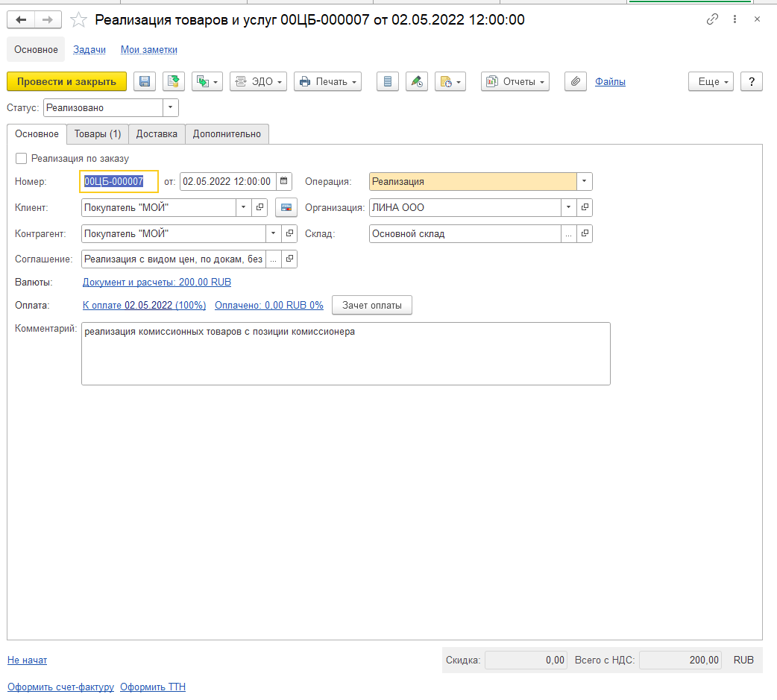
Task: Open the Печать dropdown menu
Action: click(327, 82)
